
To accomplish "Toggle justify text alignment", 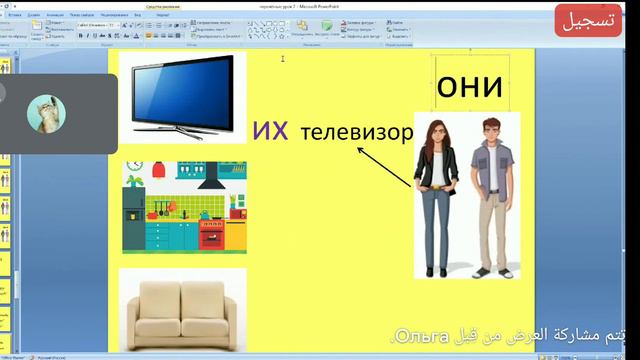I will (x=171, y=36).
